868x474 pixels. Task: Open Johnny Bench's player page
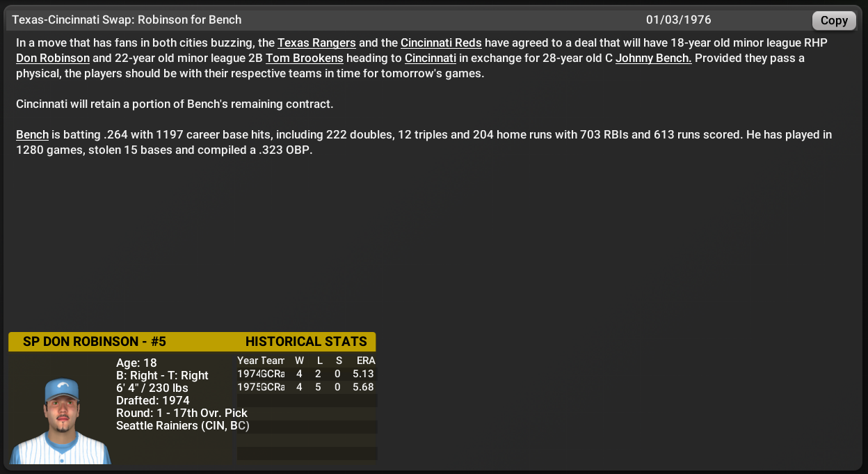[x=652, y=58]
